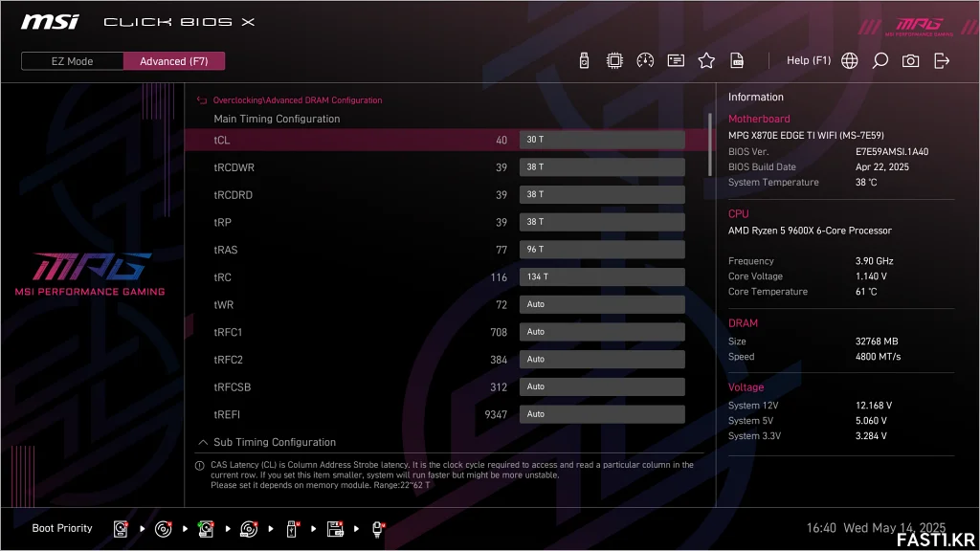The height and width of the screenshot is (551, 980).
Task: Select the tRFC2 row label
Action: click(228, 360)
